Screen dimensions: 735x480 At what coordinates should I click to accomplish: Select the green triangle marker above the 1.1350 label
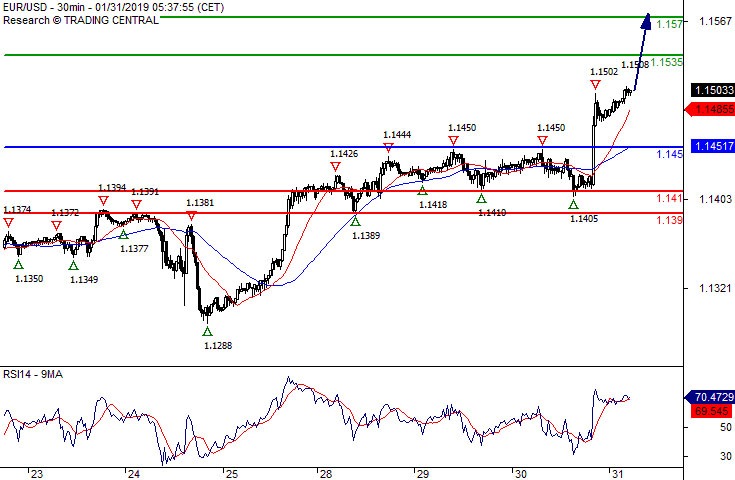click(x=18, y=265)
